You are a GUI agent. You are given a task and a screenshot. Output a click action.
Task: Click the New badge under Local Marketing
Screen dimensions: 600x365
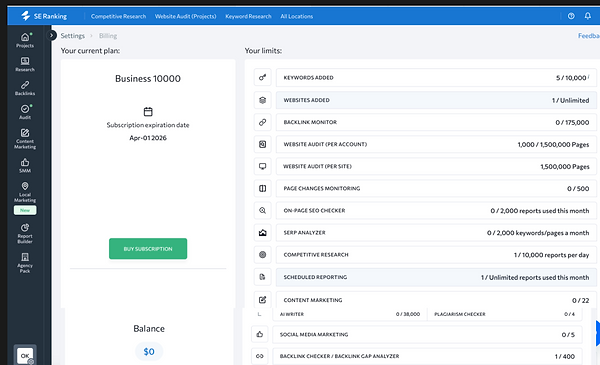[25, 210]
